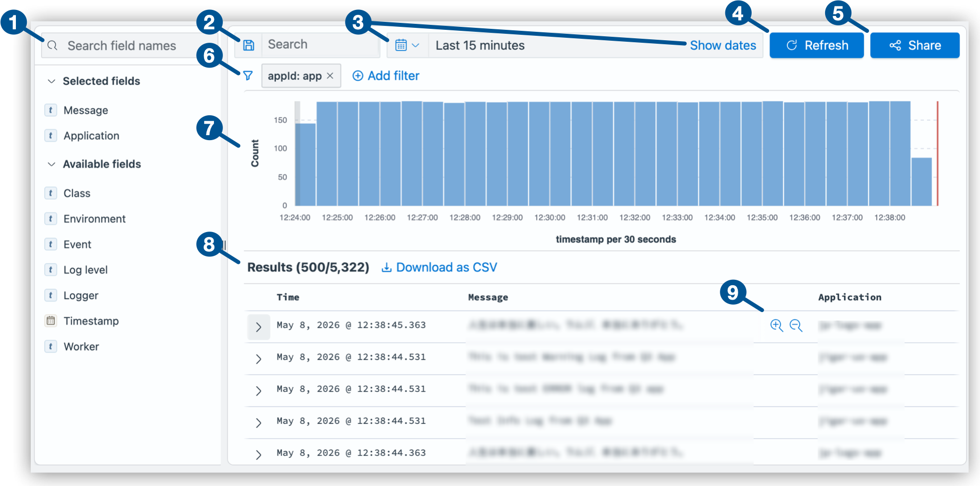Click Download as CSV
This screenshot has height=486, width=980.
[x=439, y=267]
